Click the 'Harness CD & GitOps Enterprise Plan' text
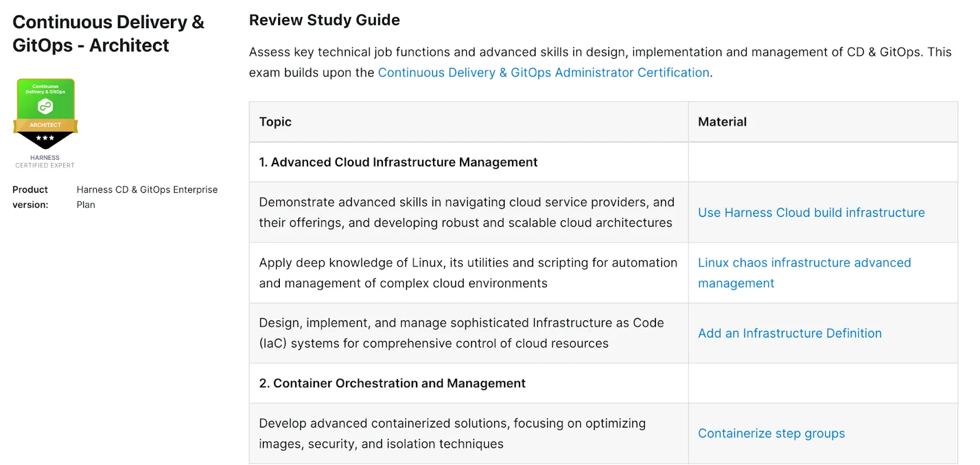The height and width of the screenshot is (465, 980). point(147,197)
